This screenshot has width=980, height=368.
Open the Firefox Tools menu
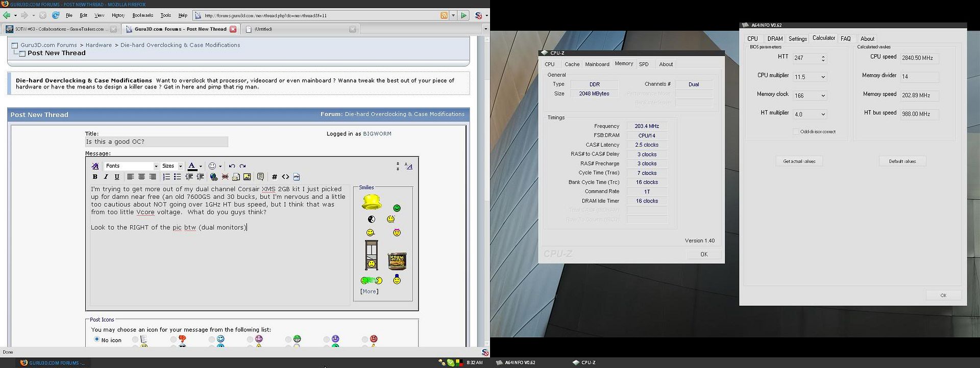[x=166, y=15]
